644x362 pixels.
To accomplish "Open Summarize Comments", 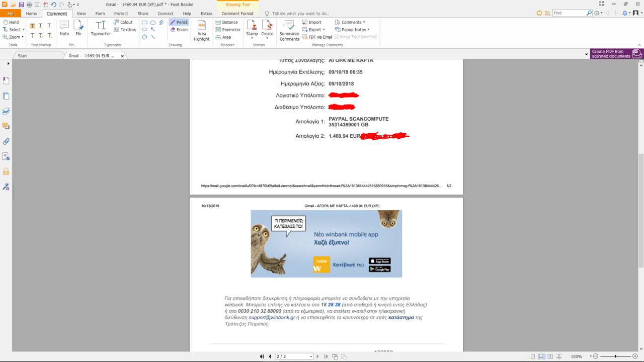I will point(289,31).
